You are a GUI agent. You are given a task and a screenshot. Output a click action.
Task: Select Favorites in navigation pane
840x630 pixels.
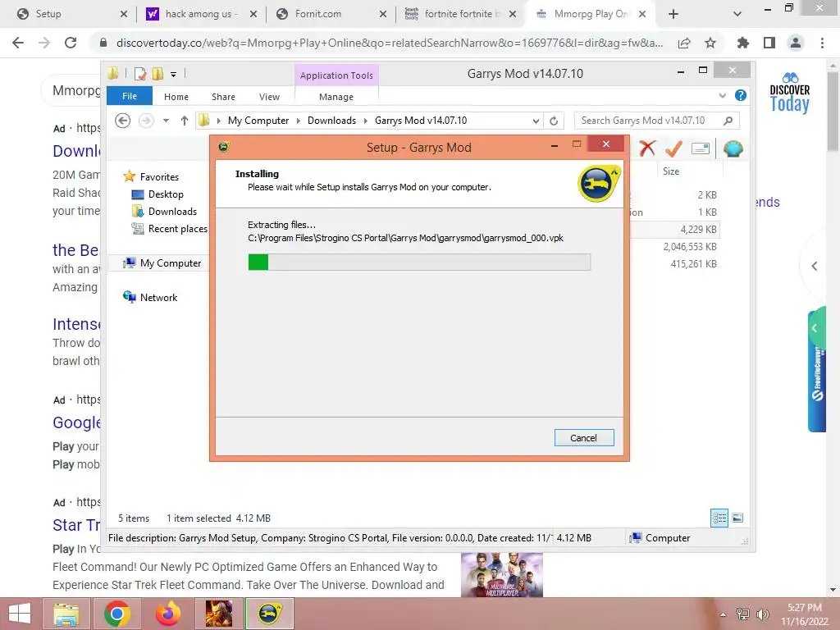[159, 177]
